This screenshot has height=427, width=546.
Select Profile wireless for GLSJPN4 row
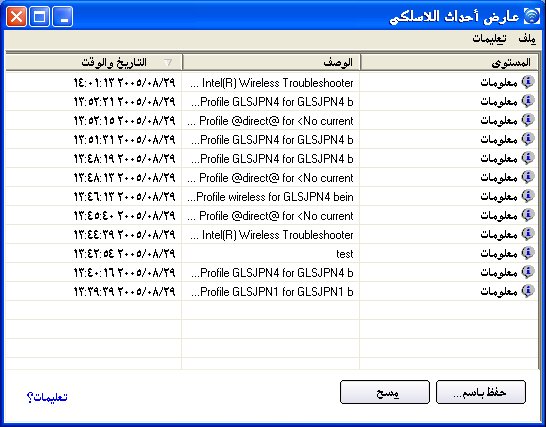pyautogui.click(x=271, y=197)
